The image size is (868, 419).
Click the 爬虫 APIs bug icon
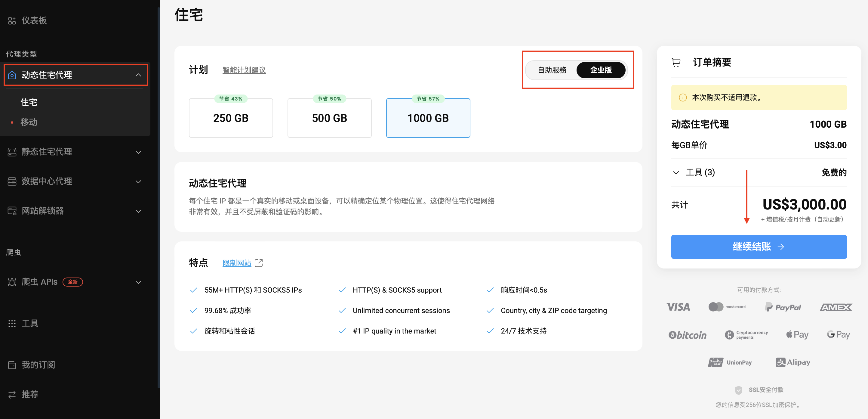(12, 282)
